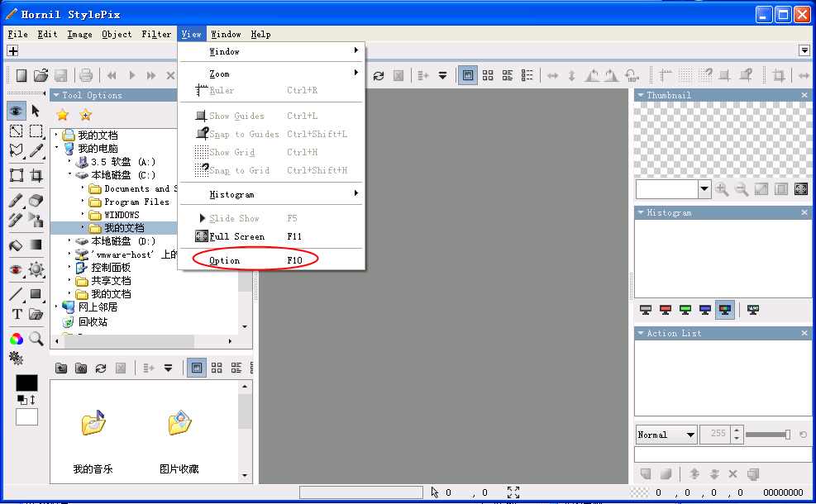Click the rotate 180 degrees icon
The image size is (816, 504).
pyautogui.click(x=632, y=76)
